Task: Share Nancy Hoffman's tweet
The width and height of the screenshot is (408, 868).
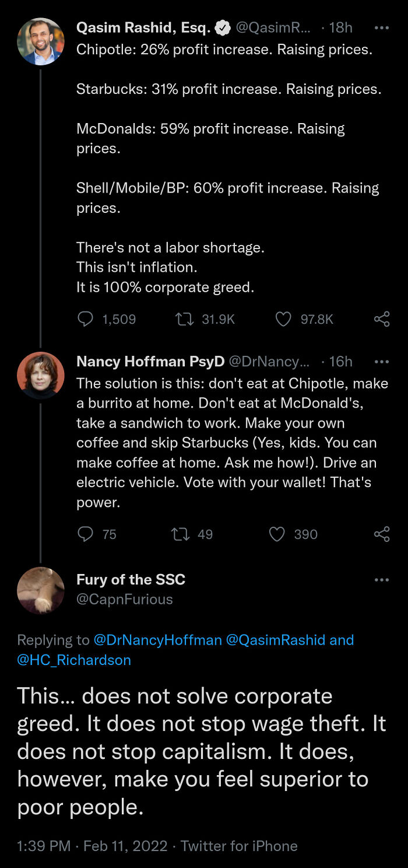Action: click(x=382, y=534)
